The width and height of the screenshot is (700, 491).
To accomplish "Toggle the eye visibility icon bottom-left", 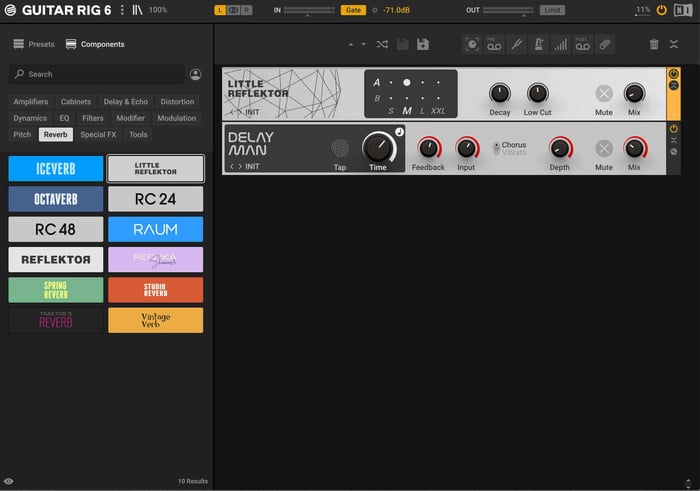I will [8, 481].
